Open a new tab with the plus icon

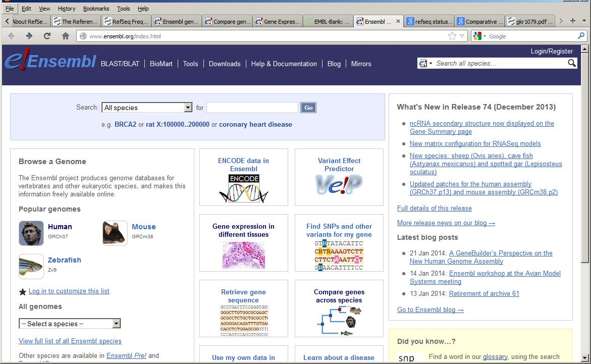click(572, 21)
